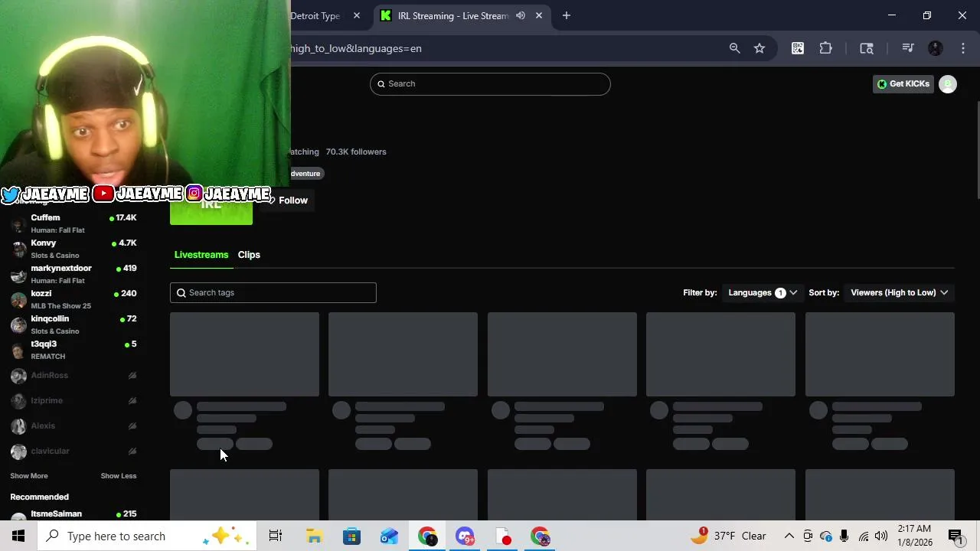Open Kick user avatar menu
Image resolution: width=980 pixels, height=551 pixels.
tap(948, 84)
